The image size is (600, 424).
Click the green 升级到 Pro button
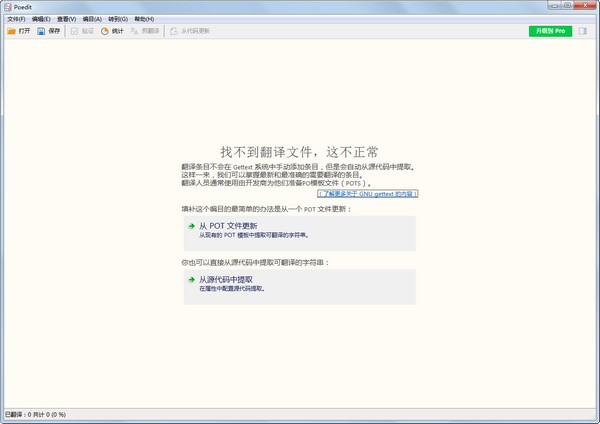[x=550, y=31]
